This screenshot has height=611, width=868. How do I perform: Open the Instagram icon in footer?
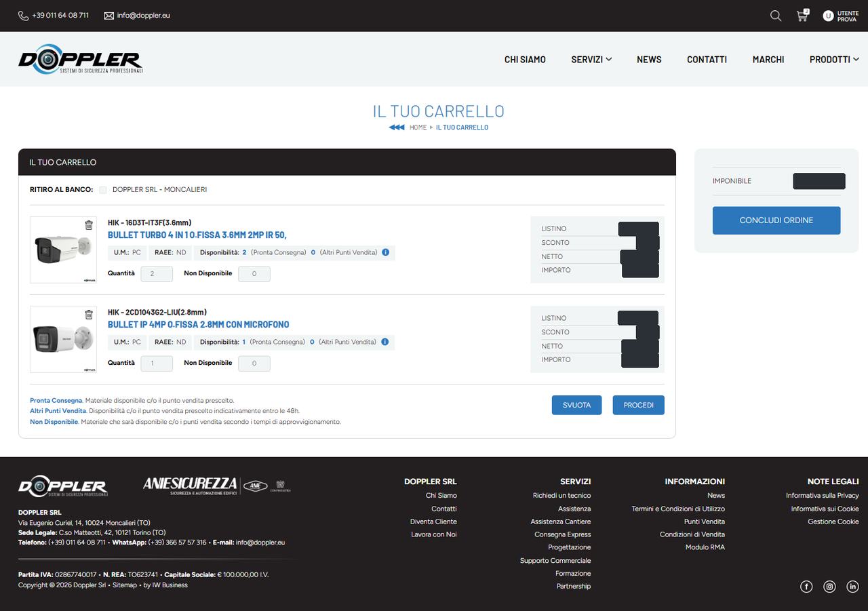click(829, 587)
